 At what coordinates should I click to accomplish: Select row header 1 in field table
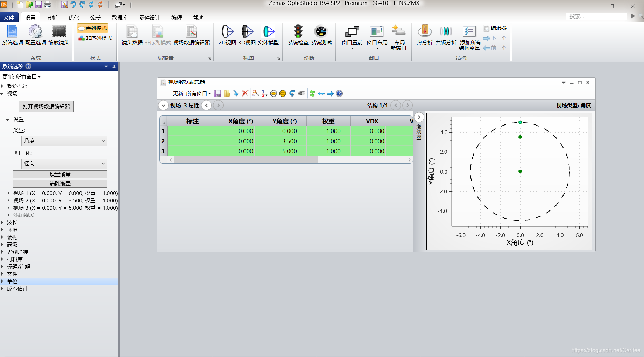[163, 131]
